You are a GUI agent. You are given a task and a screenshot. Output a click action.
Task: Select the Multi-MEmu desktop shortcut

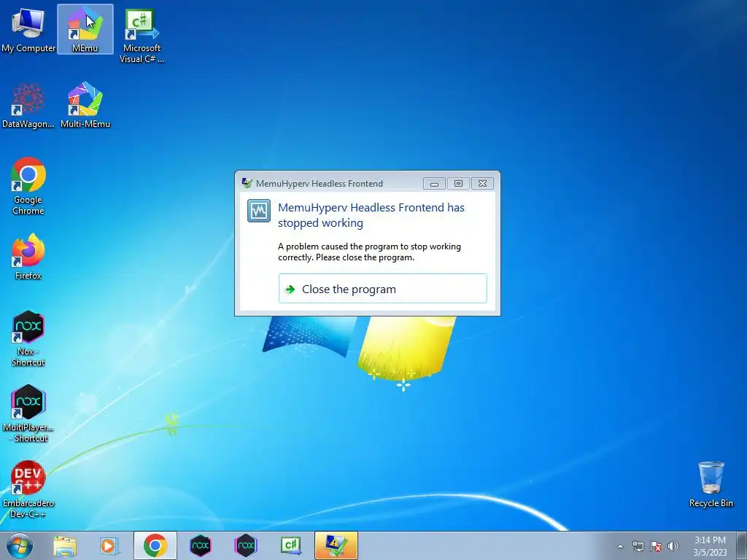click(x=85, y=105)
